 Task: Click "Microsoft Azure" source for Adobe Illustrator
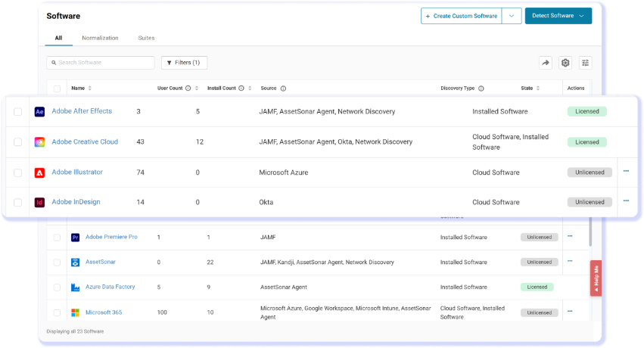click(283, 172)
